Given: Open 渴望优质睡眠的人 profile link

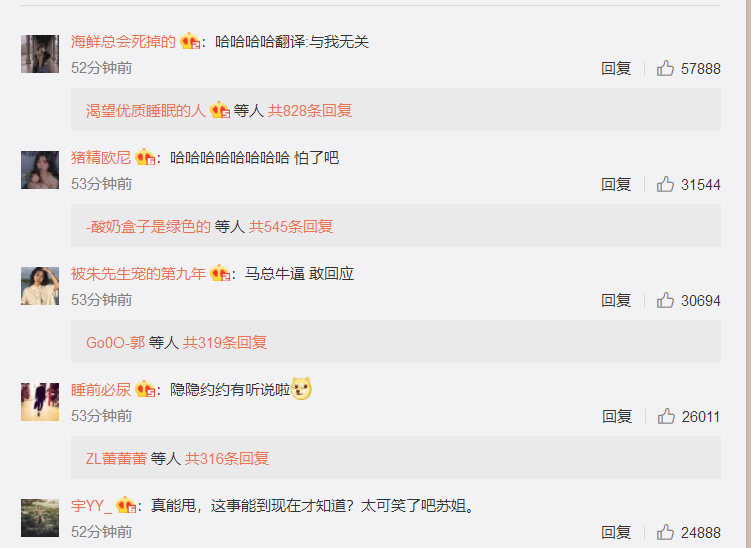Looking at the screenshot, I should pos(146,111).
